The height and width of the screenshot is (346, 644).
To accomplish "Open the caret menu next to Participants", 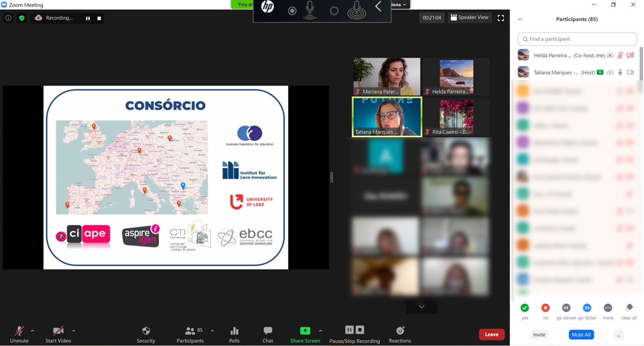I will tap(212, 331).
